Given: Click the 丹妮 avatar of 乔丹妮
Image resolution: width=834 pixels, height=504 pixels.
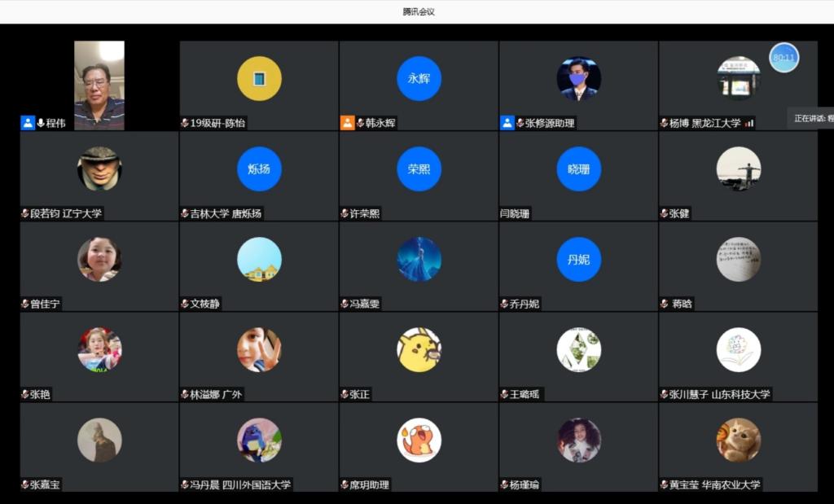Looking at the screenshot, I should [579, 260].
